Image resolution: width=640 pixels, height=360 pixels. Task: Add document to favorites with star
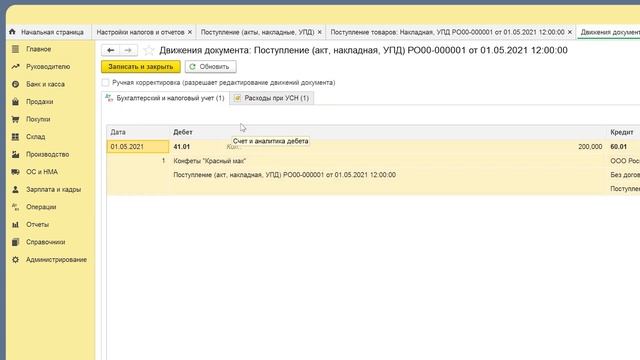[149, 50]
